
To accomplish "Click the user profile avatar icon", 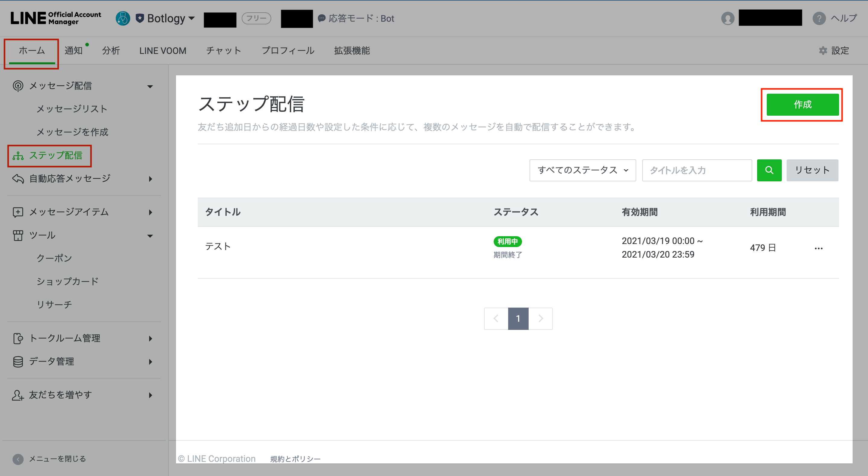I will pos(728,19).
